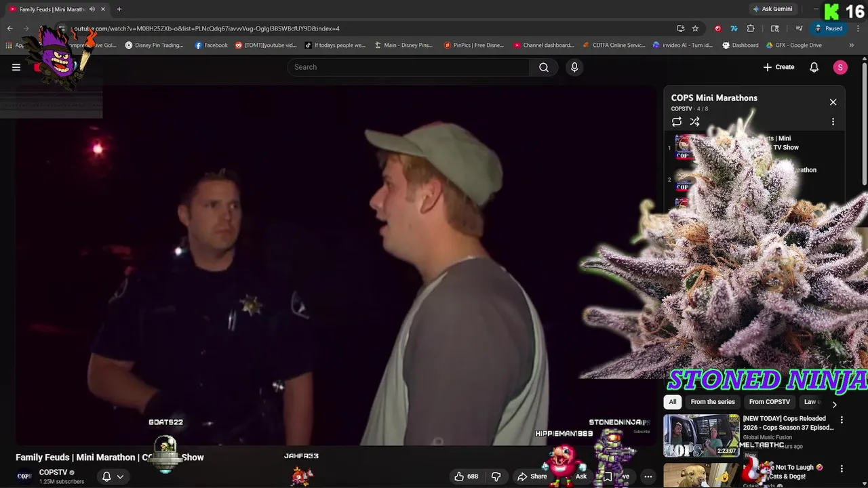Open more options for Cats & Dogs video
The height and width of the screenshot is (488, 868).
842,469
